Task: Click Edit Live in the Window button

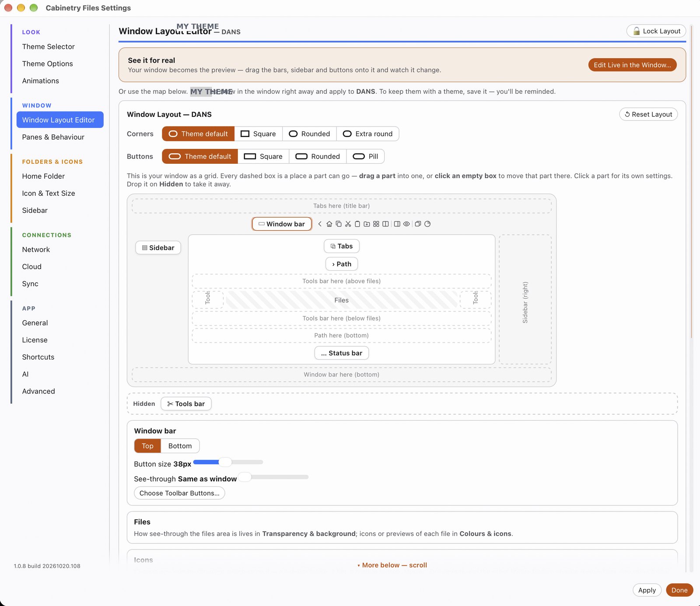Action: (632, 65)
